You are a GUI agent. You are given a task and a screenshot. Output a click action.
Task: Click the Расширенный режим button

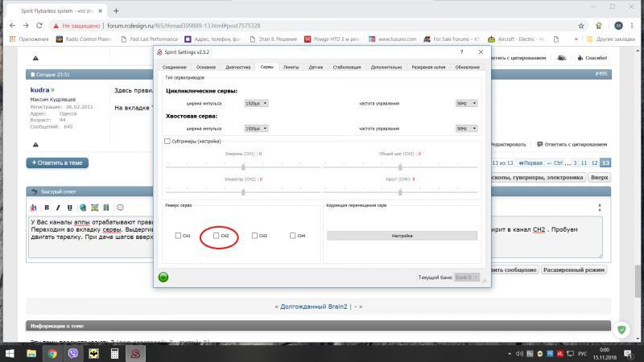click(x=573, y=270)
